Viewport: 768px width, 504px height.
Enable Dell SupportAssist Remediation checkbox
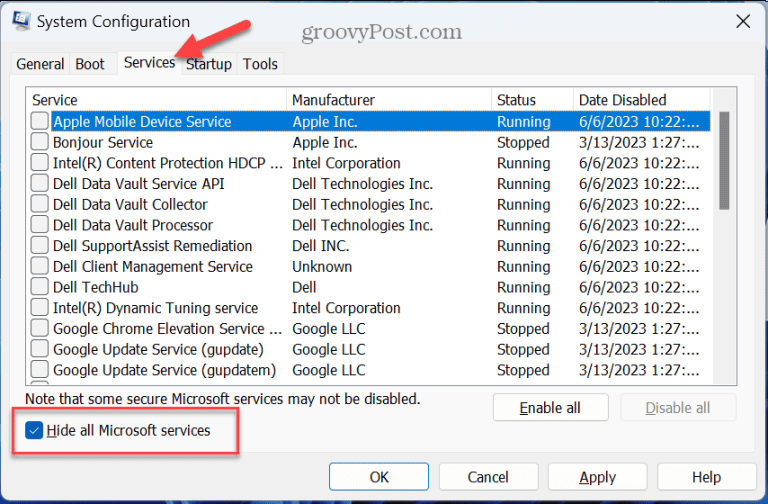pos(40,245)
